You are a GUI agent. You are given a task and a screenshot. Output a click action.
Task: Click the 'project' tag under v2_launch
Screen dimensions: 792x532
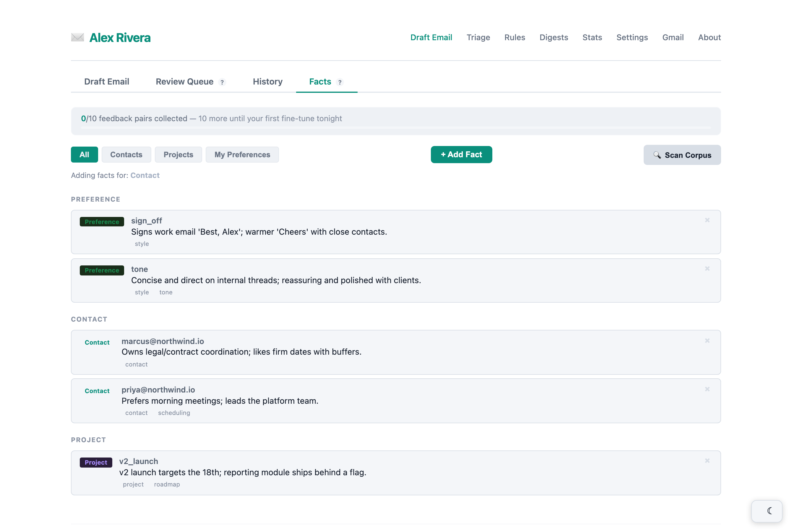point(133,484)
